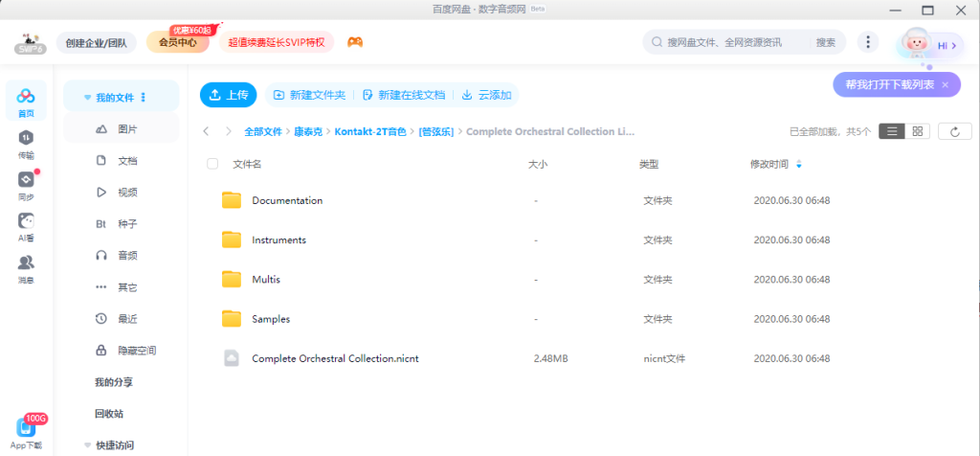Open the 其它 category
The height and width of the screenshot is (456, 980).
[x=122, y=287]
